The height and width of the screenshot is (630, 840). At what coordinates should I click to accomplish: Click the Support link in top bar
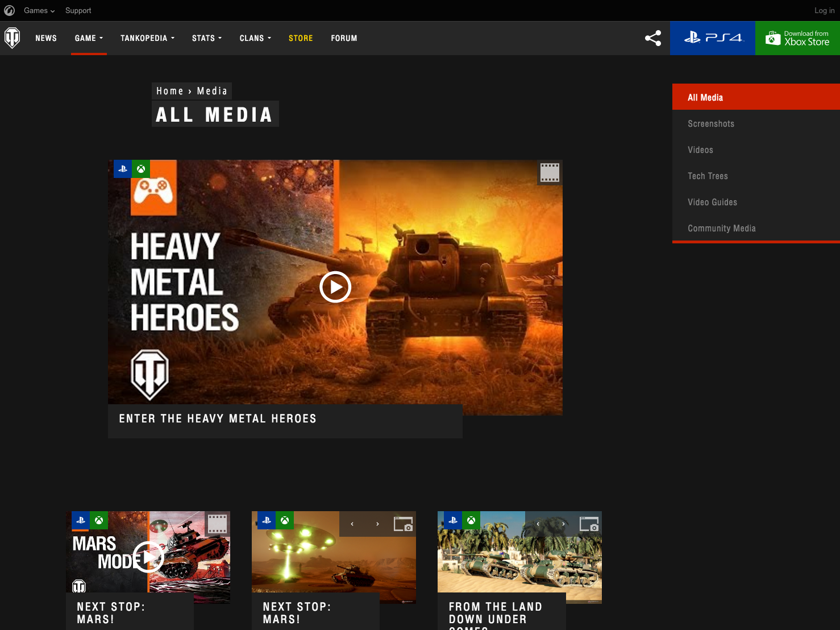tap(78, 10)
